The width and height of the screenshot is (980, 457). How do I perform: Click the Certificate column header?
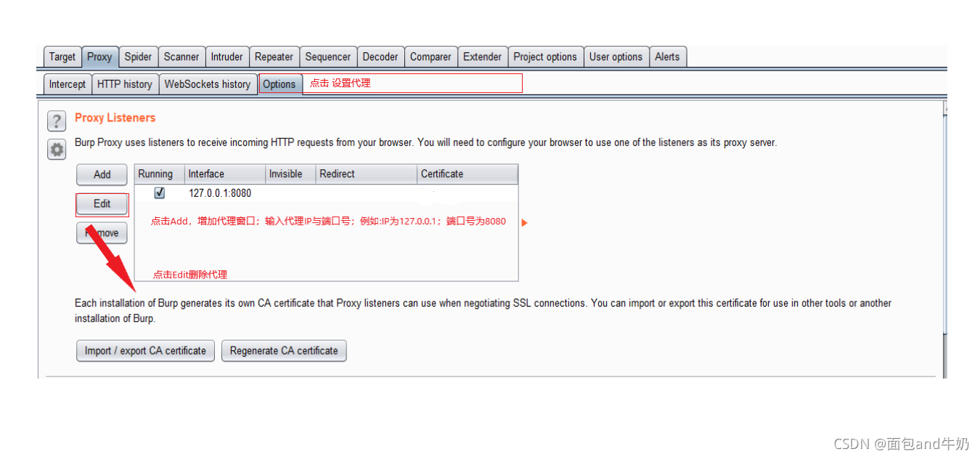point(467,174)
